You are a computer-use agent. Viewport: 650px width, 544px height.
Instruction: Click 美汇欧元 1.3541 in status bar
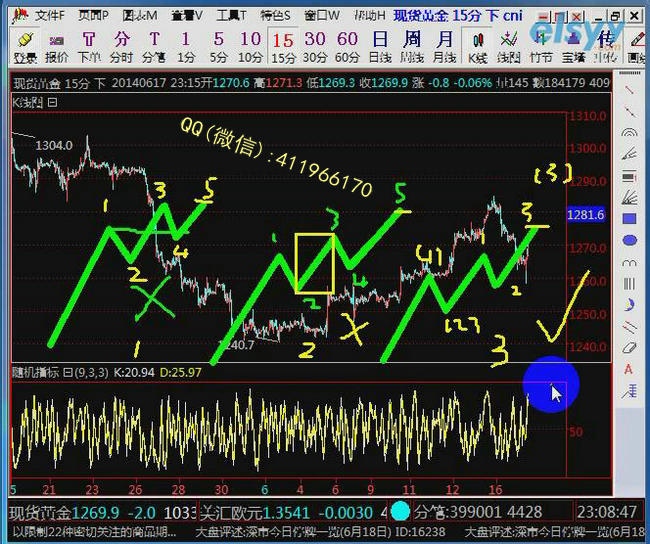tap(255, 513)
